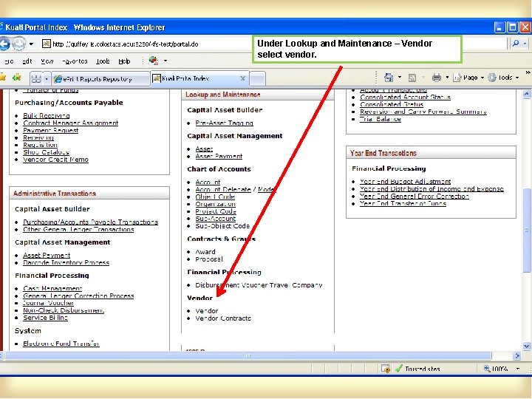Open the Disbursement Voucher Travel Company link

coord(259,285)
